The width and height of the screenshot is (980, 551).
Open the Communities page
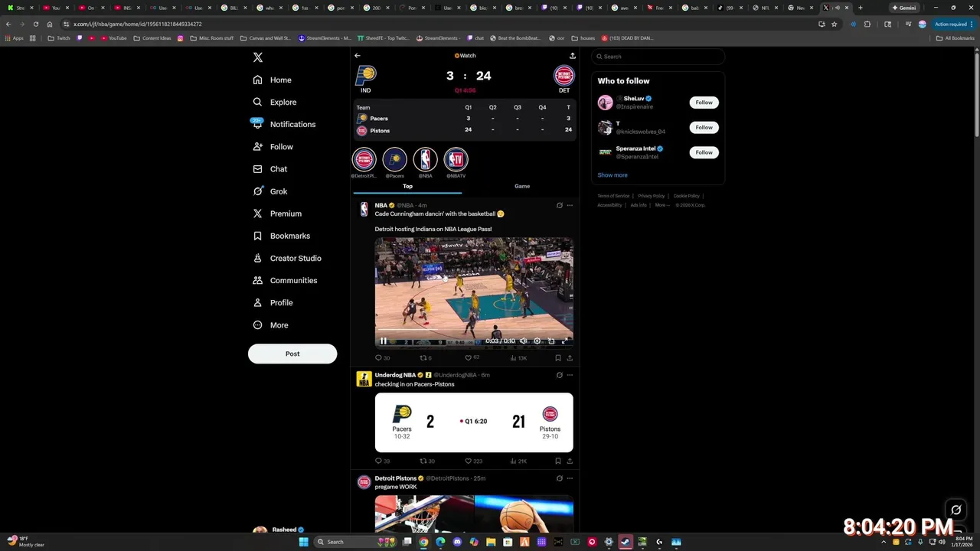pos(285,280)
